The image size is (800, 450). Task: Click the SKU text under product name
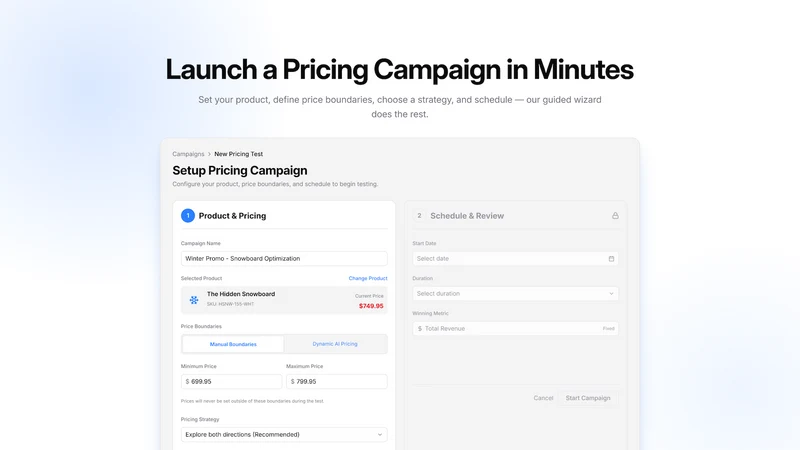(230, 304)
